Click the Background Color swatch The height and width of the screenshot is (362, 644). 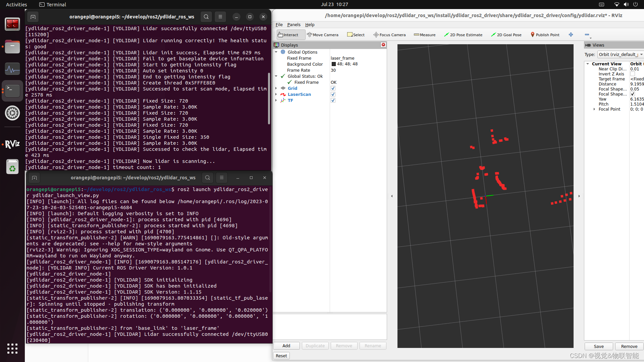334,64
